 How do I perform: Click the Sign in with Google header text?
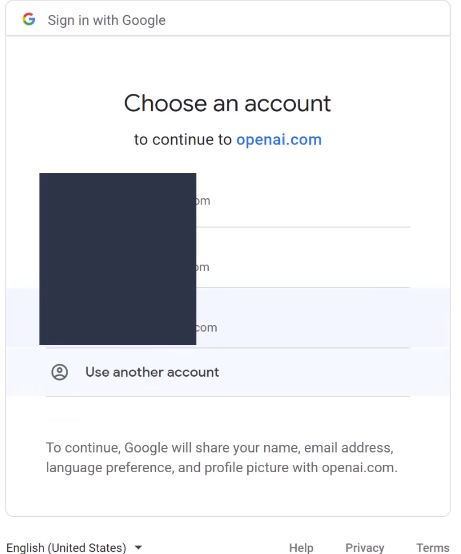pyautogui.click(x=107, y=20)
